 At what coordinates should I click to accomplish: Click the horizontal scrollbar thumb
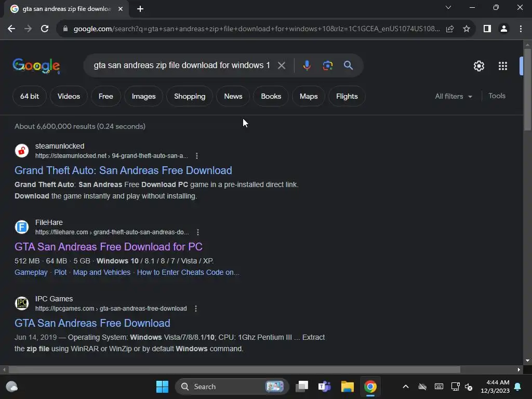(x=234, y=369)
